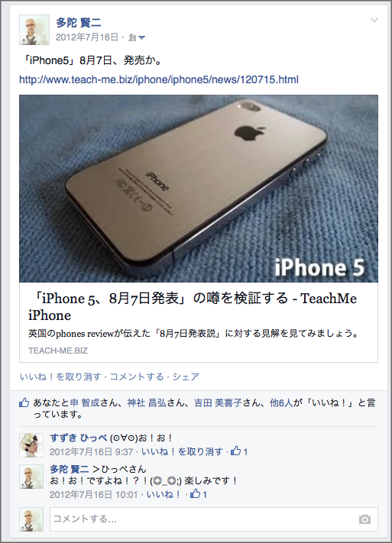Viewport: 392px width, 543px height.
Task: Open the audience privacy selector dropdown
Action: point(137,37)
